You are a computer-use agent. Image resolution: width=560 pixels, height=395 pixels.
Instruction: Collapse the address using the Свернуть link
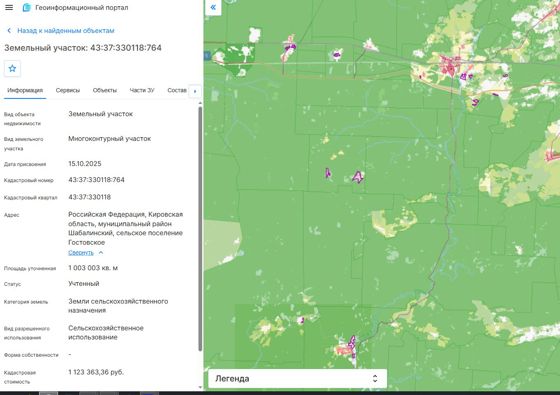point(81,252)
